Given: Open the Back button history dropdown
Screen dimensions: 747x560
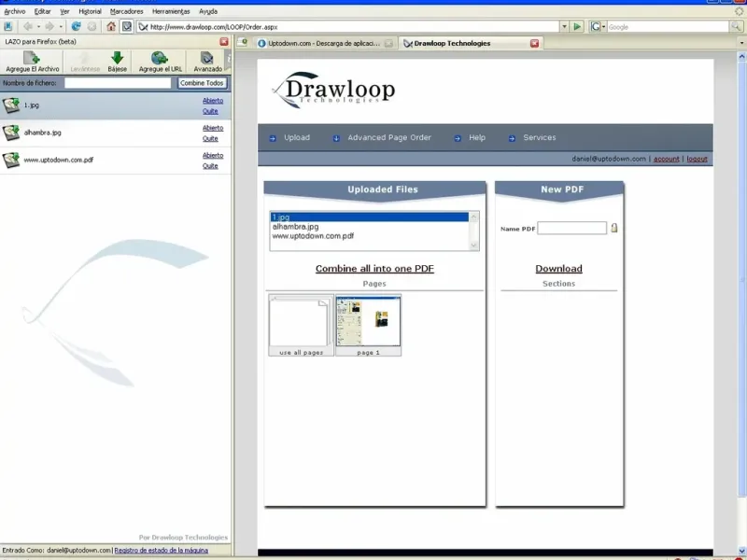Looking at the screenshot, I should coord(38,27).
